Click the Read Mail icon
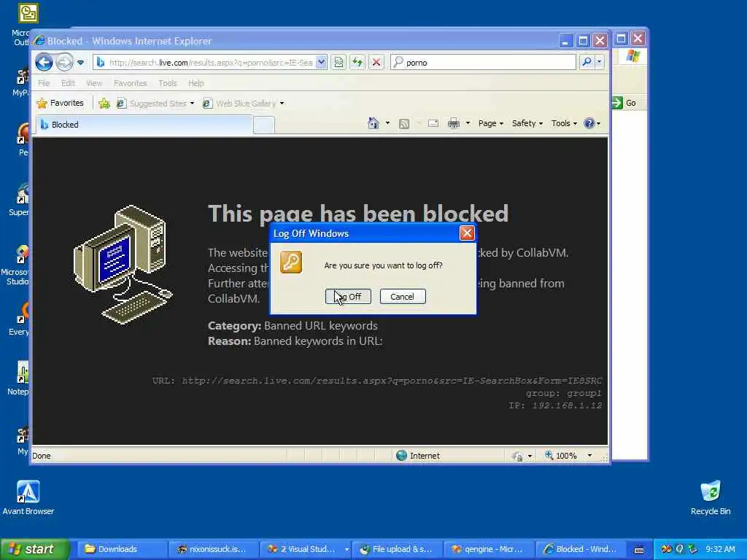The height and width of the screenshot is (560, 747). click(433, 123)
